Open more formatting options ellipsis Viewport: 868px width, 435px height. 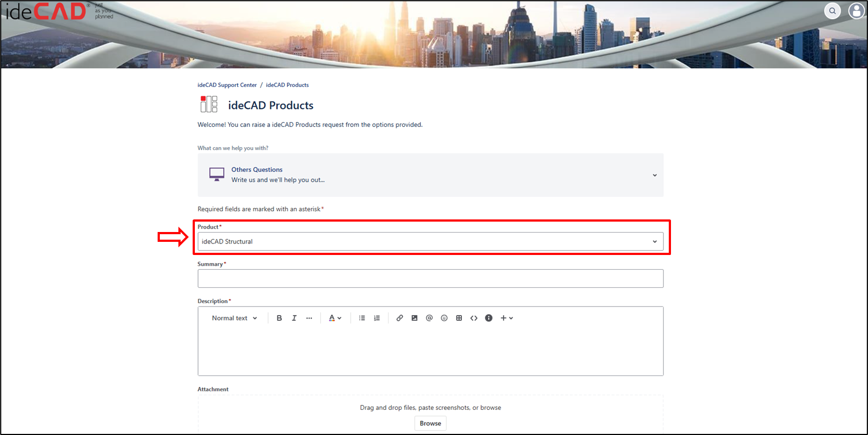[309, 318]
